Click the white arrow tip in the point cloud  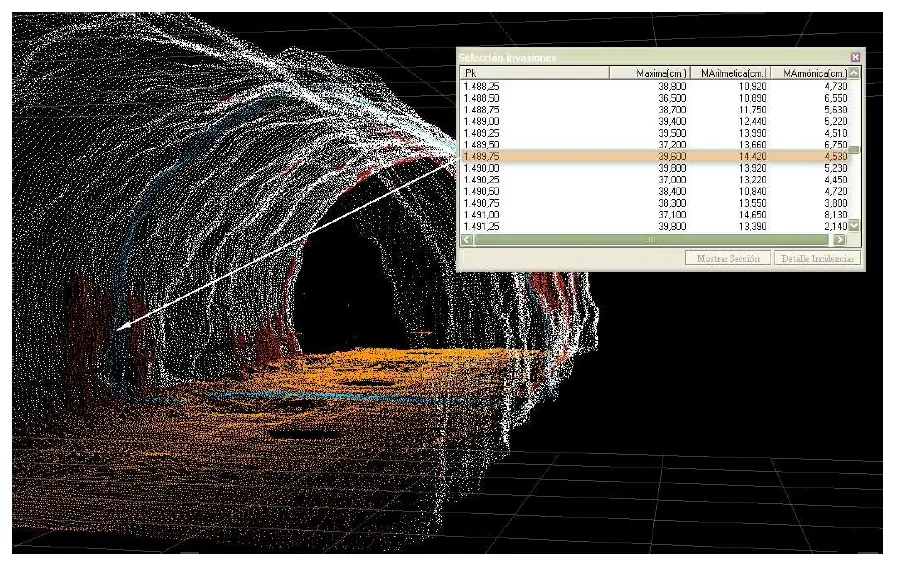[119, 327]
